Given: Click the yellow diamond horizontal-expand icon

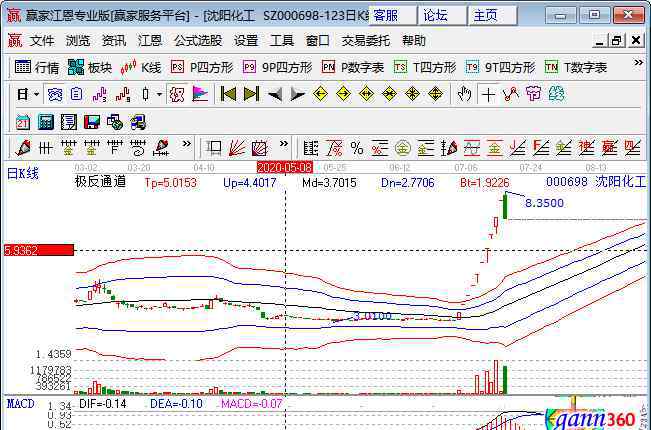Looking at the screenshot, I should coord(366,94).
